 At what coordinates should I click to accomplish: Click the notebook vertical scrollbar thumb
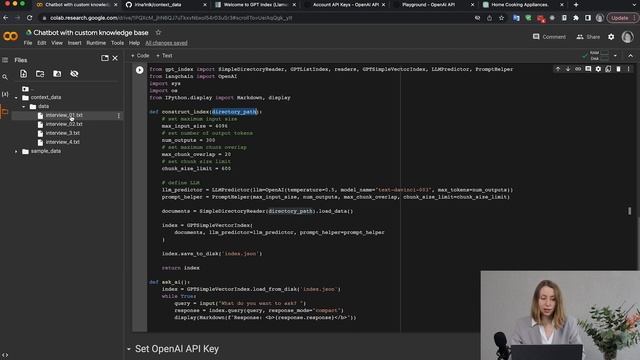pos(630,211)
